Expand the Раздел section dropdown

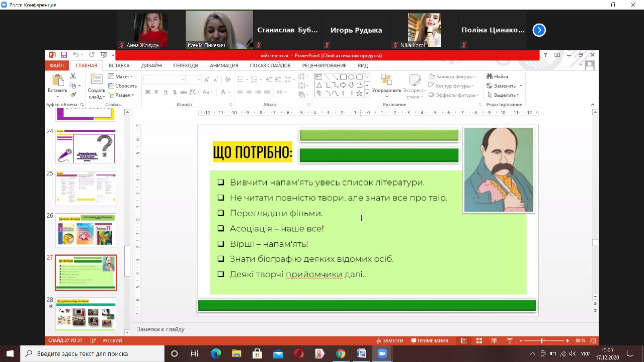pyautogui.click(x=121, y=95)
